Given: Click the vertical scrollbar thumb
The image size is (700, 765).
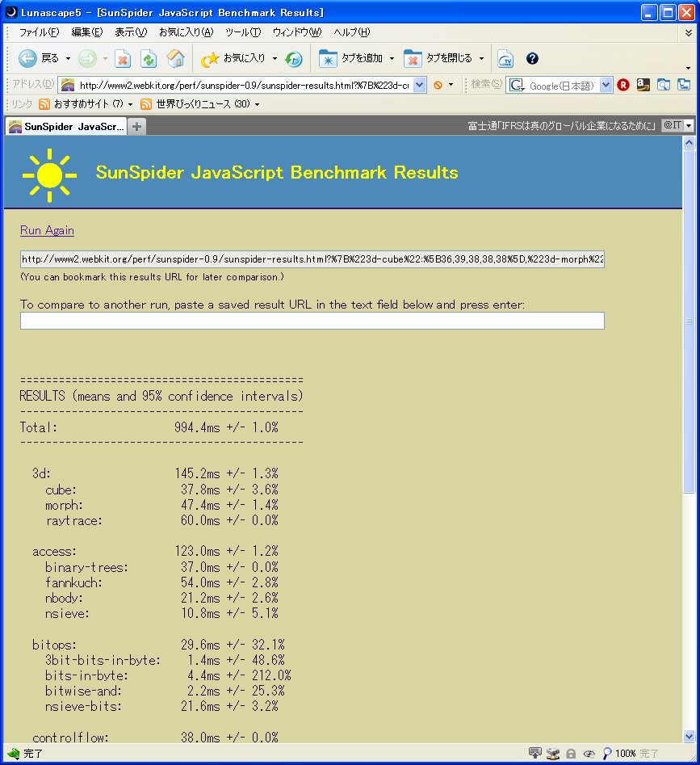Looking at the screenshot, I should tap(689, 322).
